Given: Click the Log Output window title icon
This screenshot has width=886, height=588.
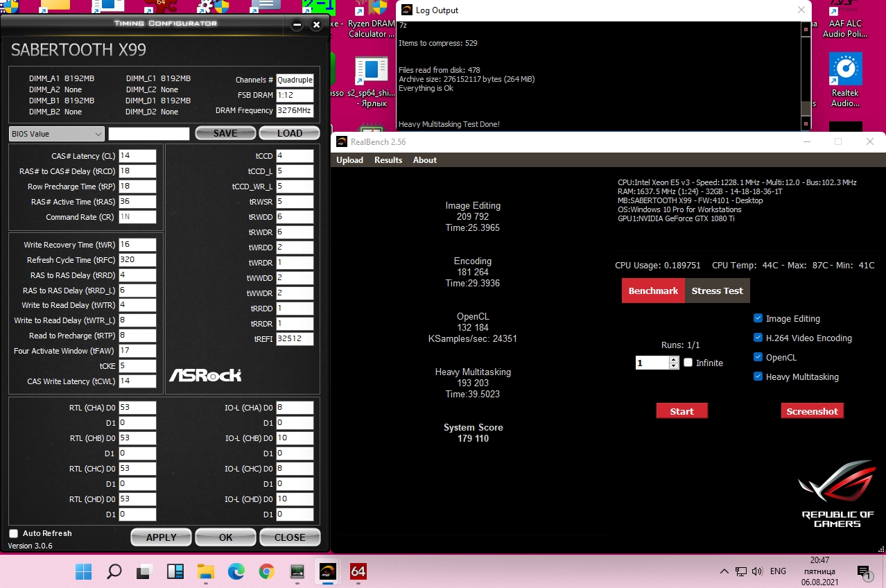Looking at the screenshot, I should pos(406,10).
